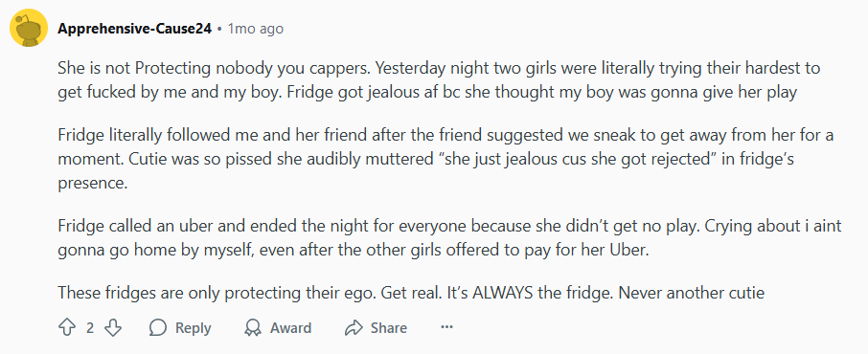Click the "1mo ago" timestamp permalink

tap(255, 29)
